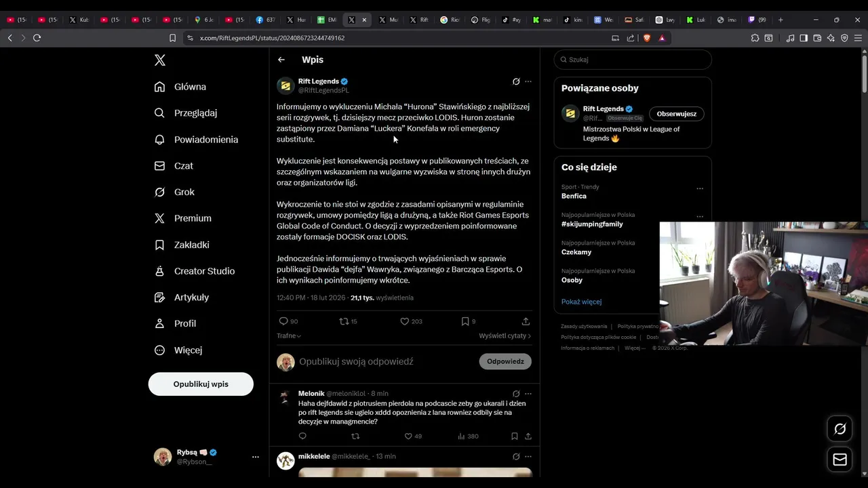
Task: Open Brave VPN shield icon
Action: [x=844, y=38]
